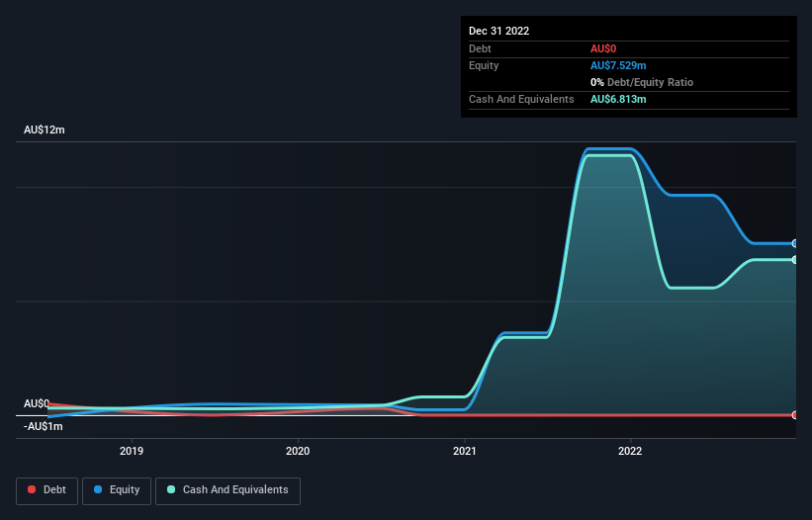Click the Dec 31 2022 tooltip date
This screenshot has width=812, height=520.
tap(499, 31)
